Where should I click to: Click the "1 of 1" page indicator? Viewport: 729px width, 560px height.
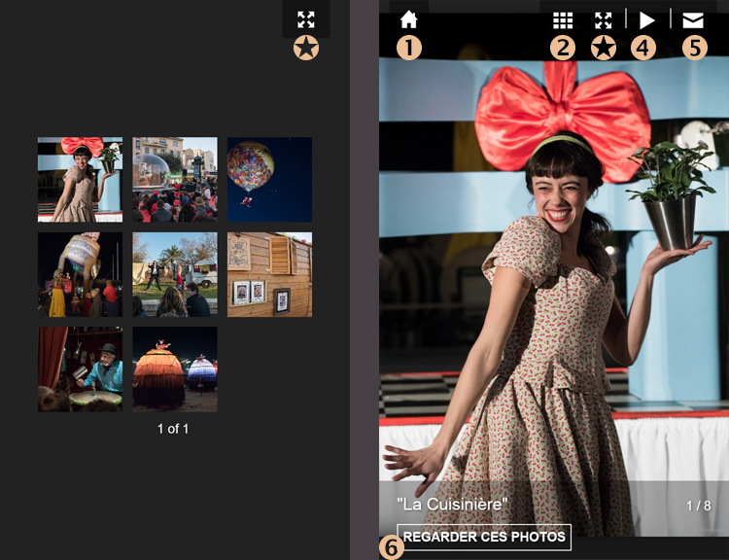tap(173, 429)
